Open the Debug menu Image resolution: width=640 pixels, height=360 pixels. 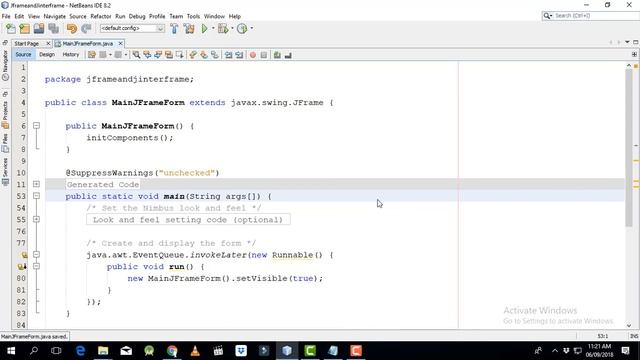point(137,16)
